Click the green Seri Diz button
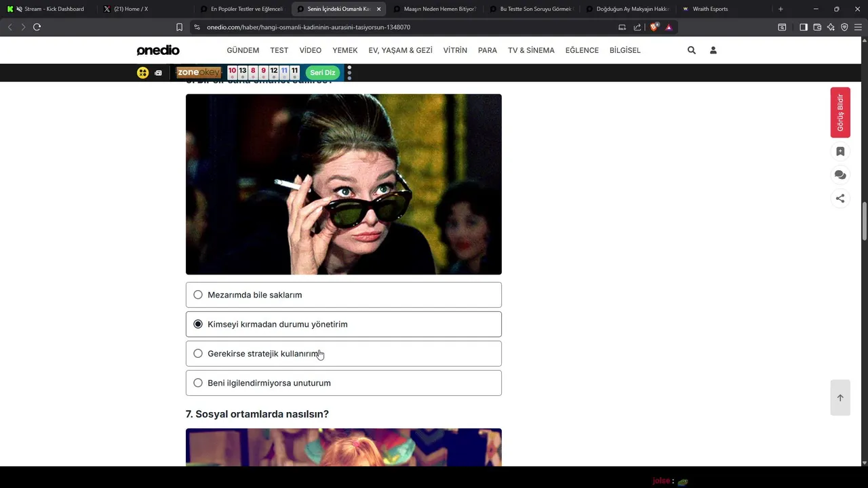 tap(323, 73)
